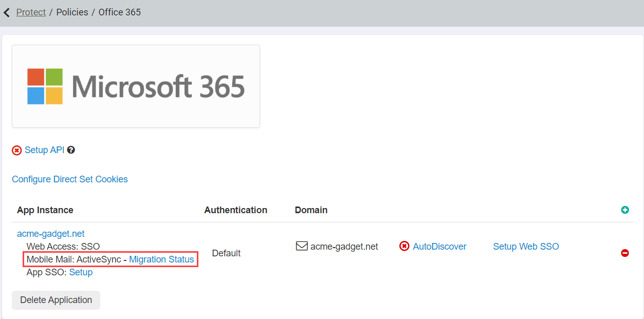Image resolution: width=644 pixels, height=319 pixels.
Task: Click the Mobile Mail: ActiveSync text
Action: 74,259
